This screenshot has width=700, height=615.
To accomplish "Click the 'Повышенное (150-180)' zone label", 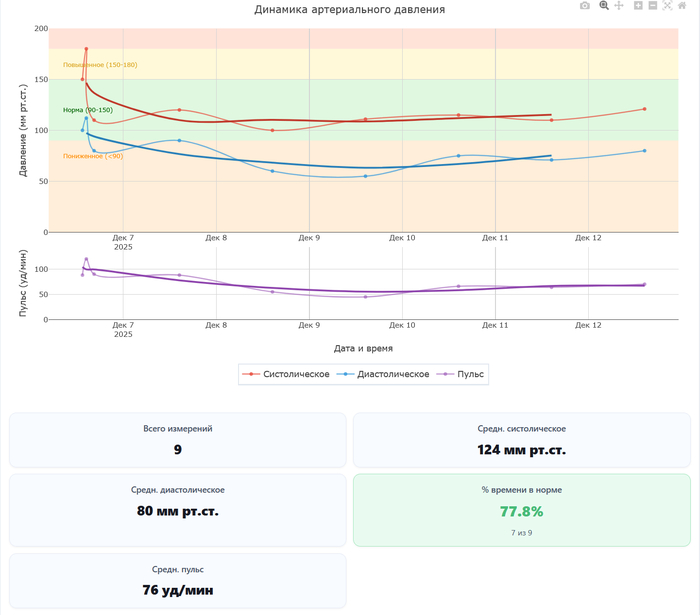I will tap(100, 65).
